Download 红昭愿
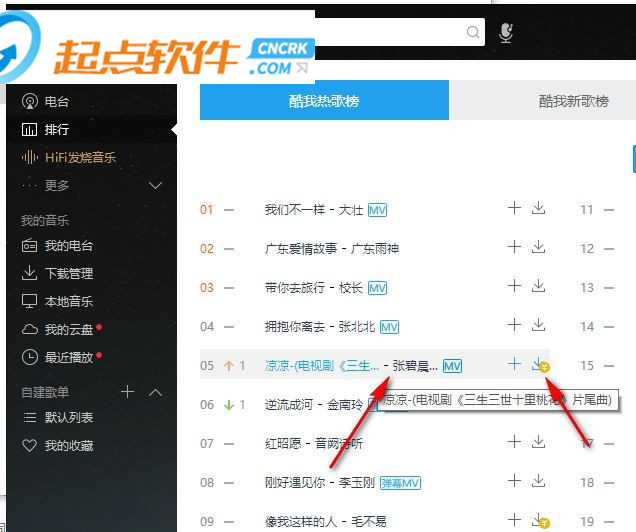This screenshot has height=532, width=636. 538,441
